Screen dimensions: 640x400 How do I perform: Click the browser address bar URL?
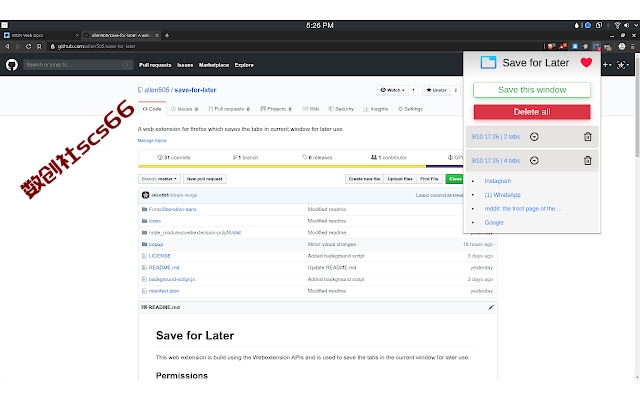point(96,47)
